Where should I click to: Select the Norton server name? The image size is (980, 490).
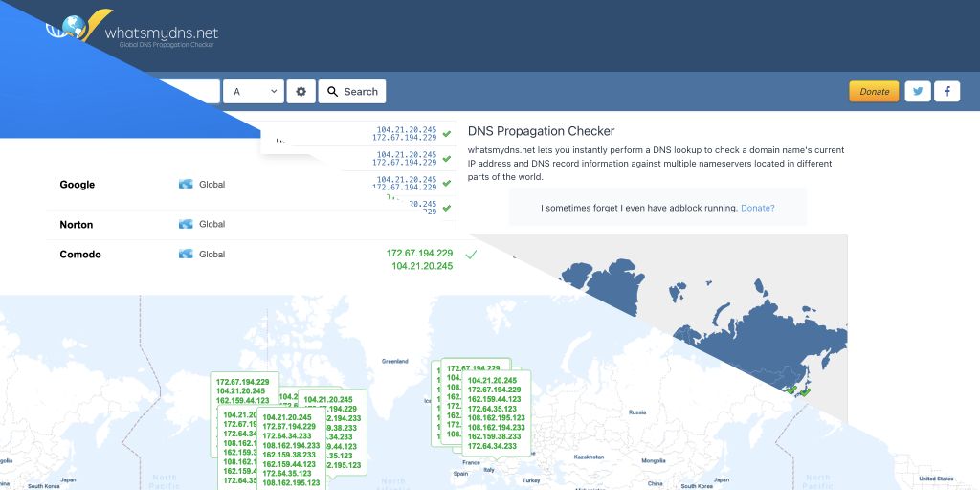(77, 224)
